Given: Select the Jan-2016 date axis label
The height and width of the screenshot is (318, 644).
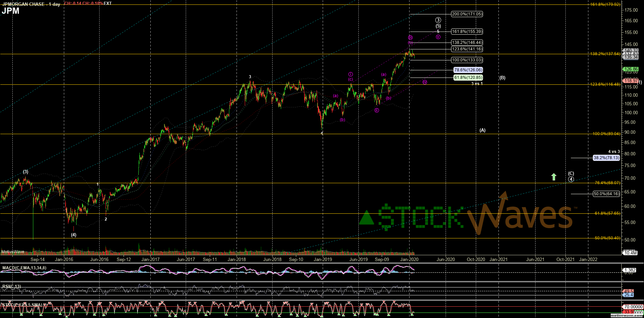Looking at the screenshot, I should 64,259.
